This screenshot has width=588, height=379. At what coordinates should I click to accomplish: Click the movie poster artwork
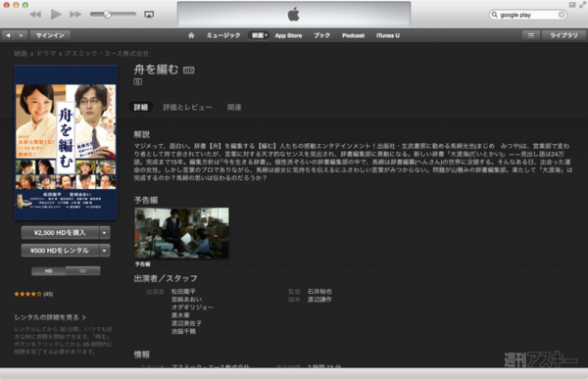66,142
